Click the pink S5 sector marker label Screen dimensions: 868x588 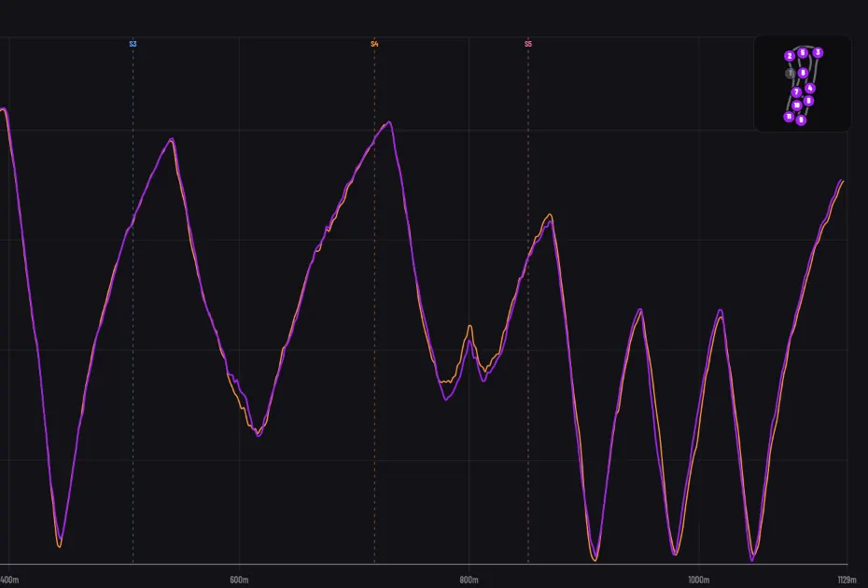tap(528, 44)
